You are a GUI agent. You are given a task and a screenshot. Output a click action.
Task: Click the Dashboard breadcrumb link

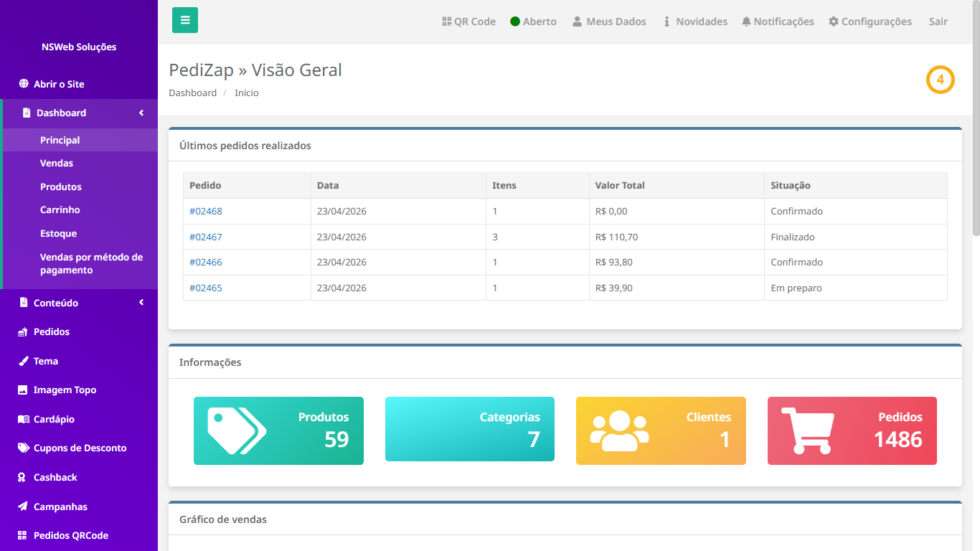[x=192, y=93]
